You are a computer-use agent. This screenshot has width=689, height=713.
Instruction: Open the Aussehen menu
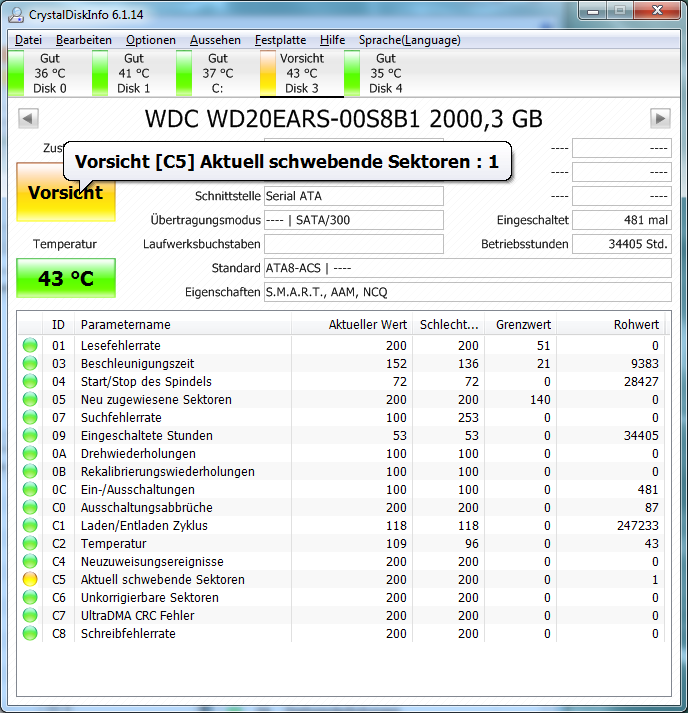pyautogui.click(x=215, y=40)
